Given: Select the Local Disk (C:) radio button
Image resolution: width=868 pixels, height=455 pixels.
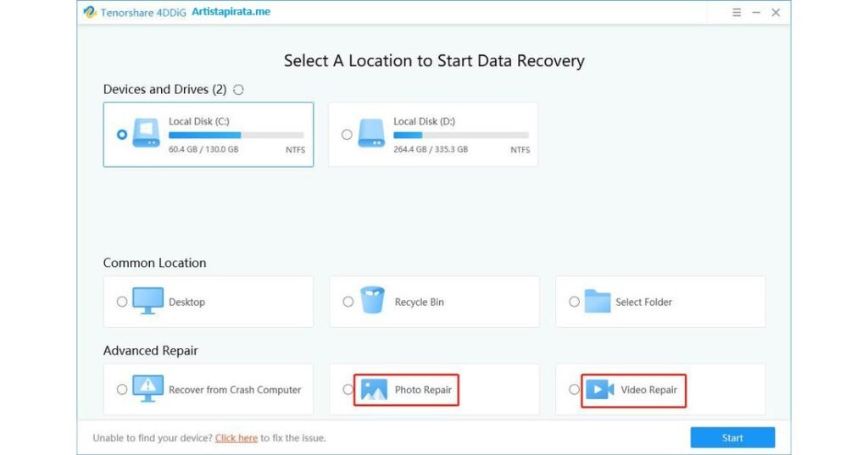Looking at the screenshot, I should [122, 135].
